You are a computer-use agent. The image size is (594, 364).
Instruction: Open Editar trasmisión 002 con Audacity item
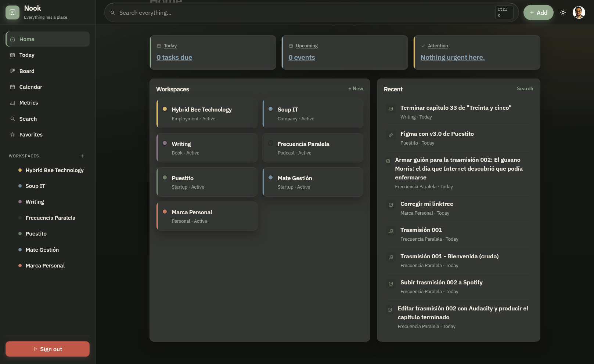458,317
